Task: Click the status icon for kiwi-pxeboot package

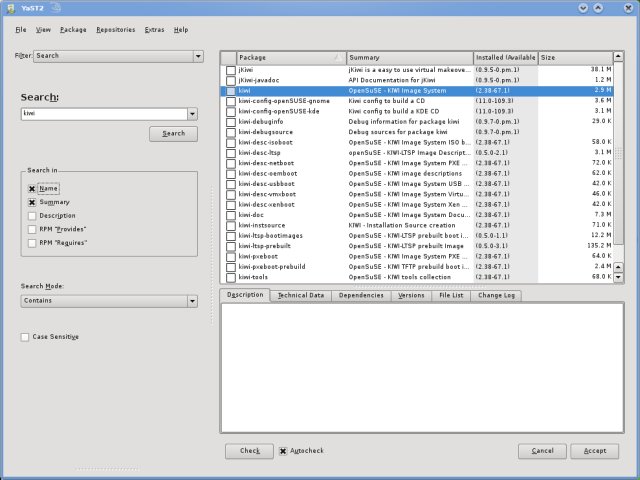Action: point(230,256)
